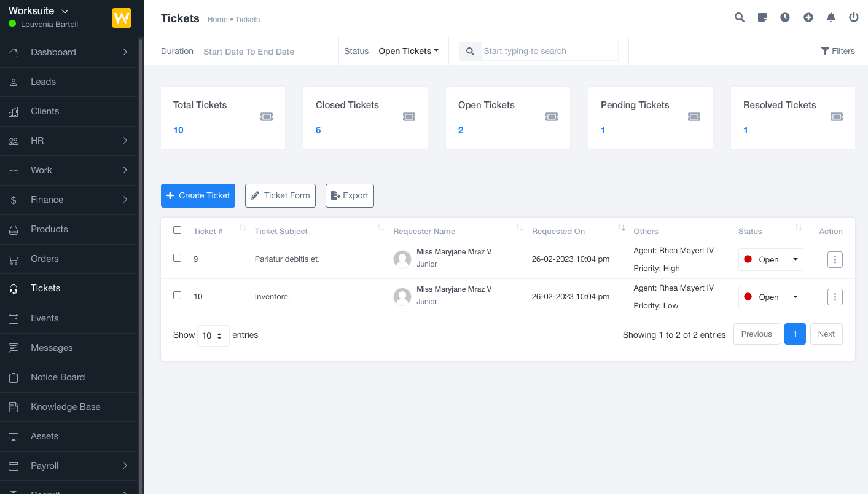This screenshot has height=494, width=868.
Task: Click the yellow Worksuite logo icon
Action: click(122, 18)
